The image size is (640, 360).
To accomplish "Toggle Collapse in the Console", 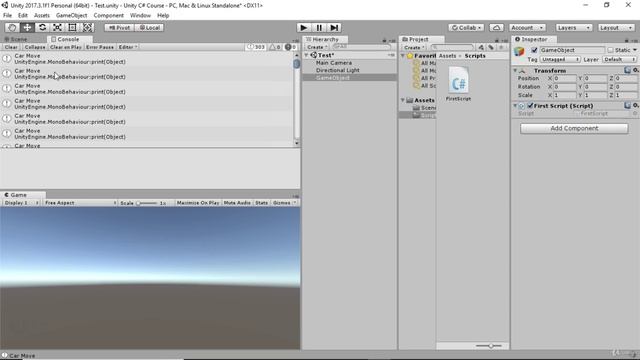I will click(35, 47).
